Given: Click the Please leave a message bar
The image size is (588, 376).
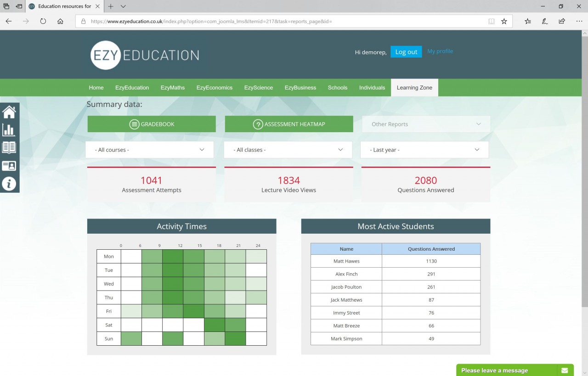Looking at the screenshot, I should click(x=515, y=370).
